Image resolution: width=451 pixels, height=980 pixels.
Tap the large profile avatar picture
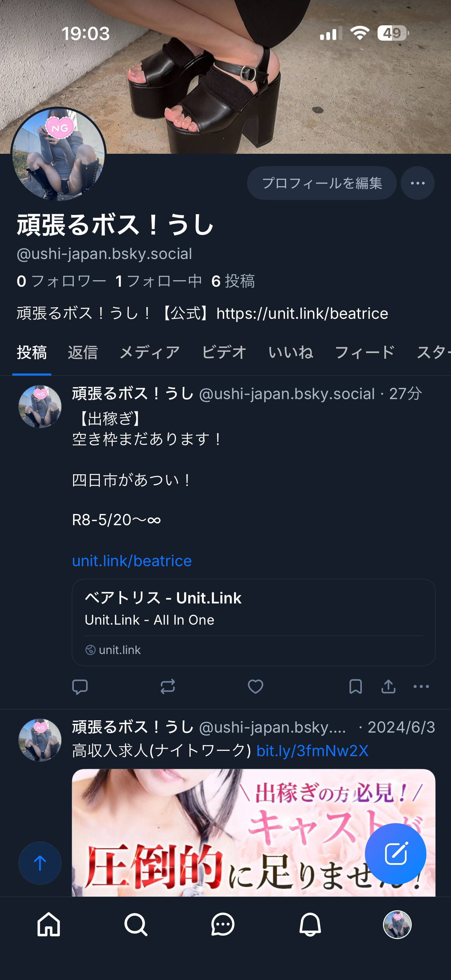[58, 154]
